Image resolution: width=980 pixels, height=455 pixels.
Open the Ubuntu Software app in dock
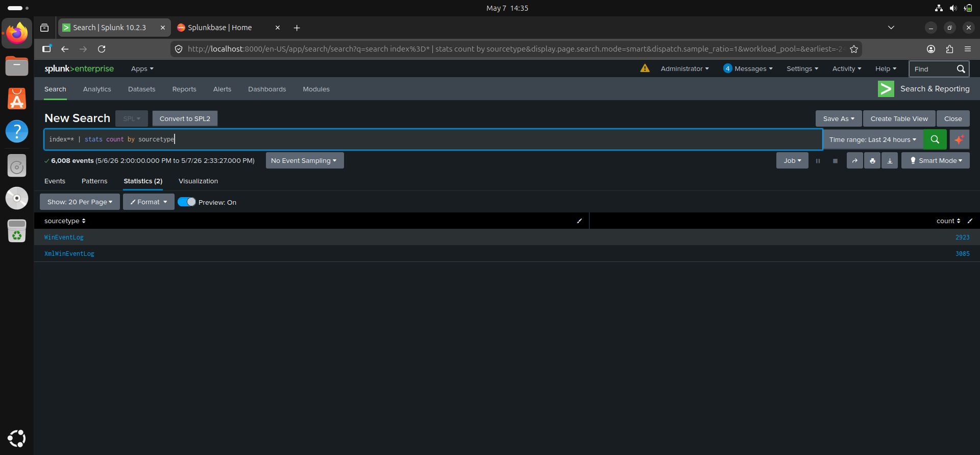coord(17,99)
